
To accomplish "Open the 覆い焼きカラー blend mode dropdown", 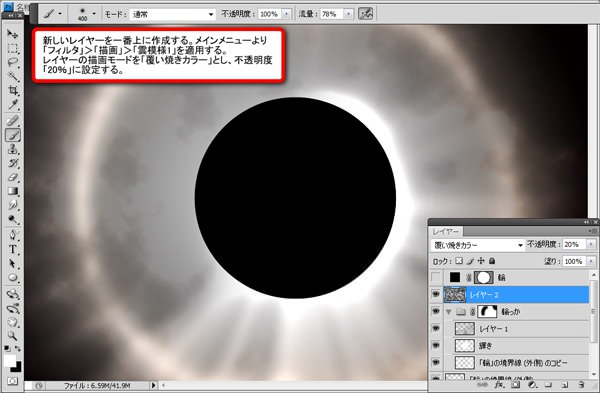I will point(478,245).
